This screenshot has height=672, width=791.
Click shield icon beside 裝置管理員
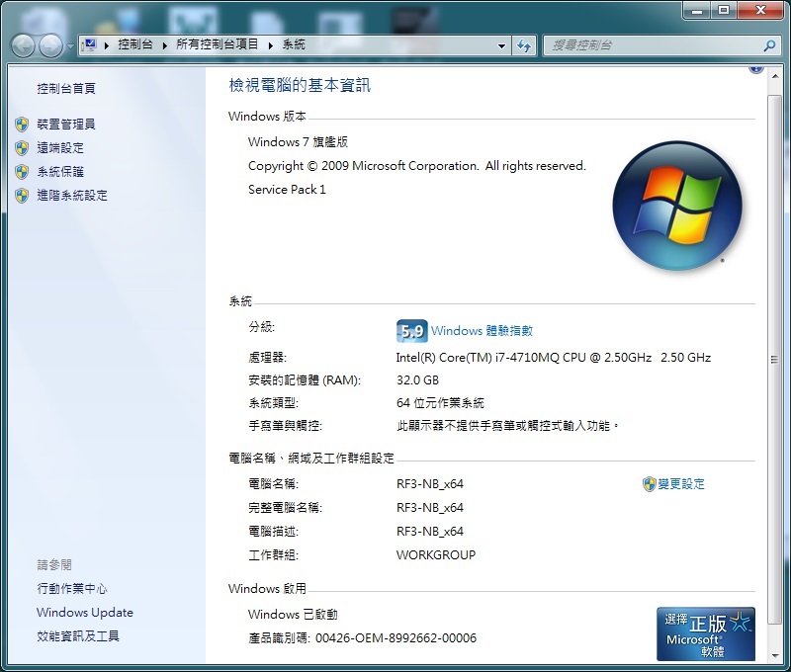22,124
